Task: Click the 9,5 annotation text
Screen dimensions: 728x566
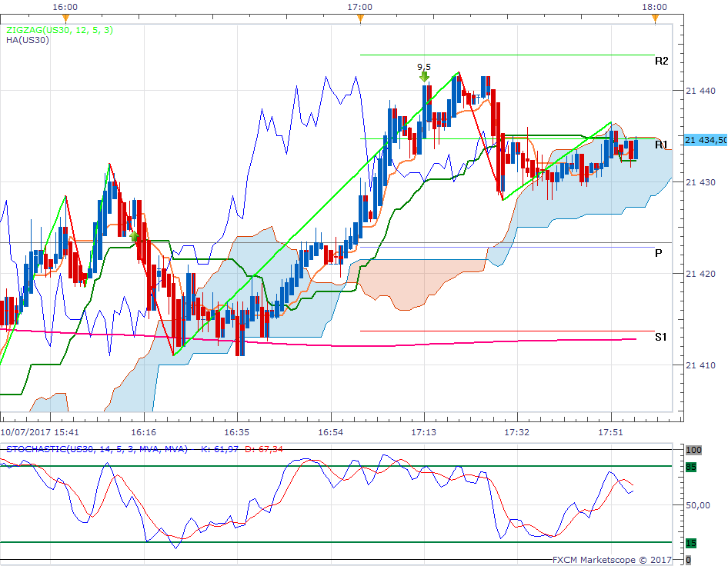Action: pos(424,67)
